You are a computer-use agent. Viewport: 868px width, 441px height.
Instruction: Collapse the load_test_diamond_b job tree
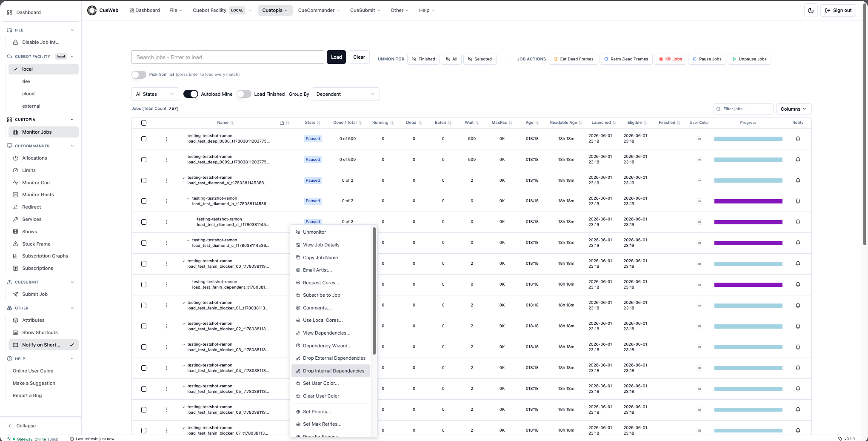[x=188, y=199]
